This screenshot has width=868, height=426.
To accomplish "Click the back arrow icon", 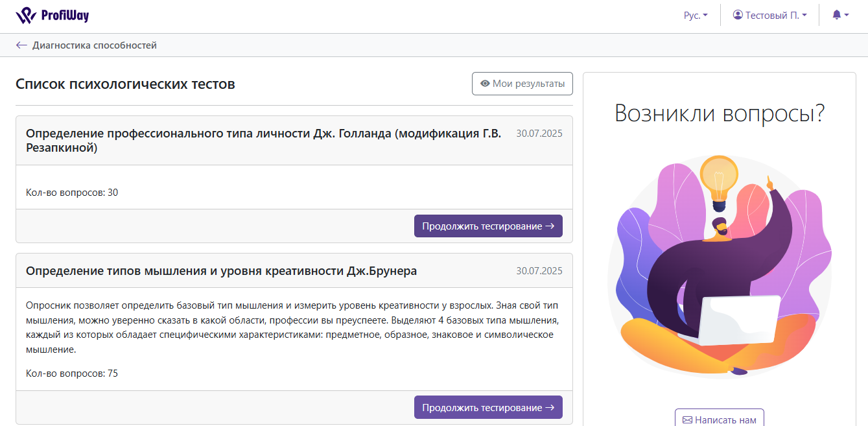I will pyautogui.click(x=21, y=45).
